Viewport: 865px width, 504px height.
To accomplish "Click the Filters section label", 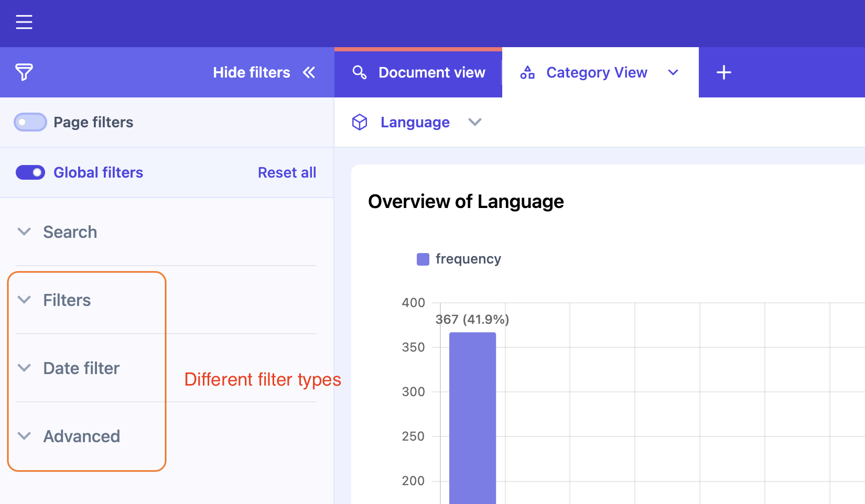I will [67, 300].
